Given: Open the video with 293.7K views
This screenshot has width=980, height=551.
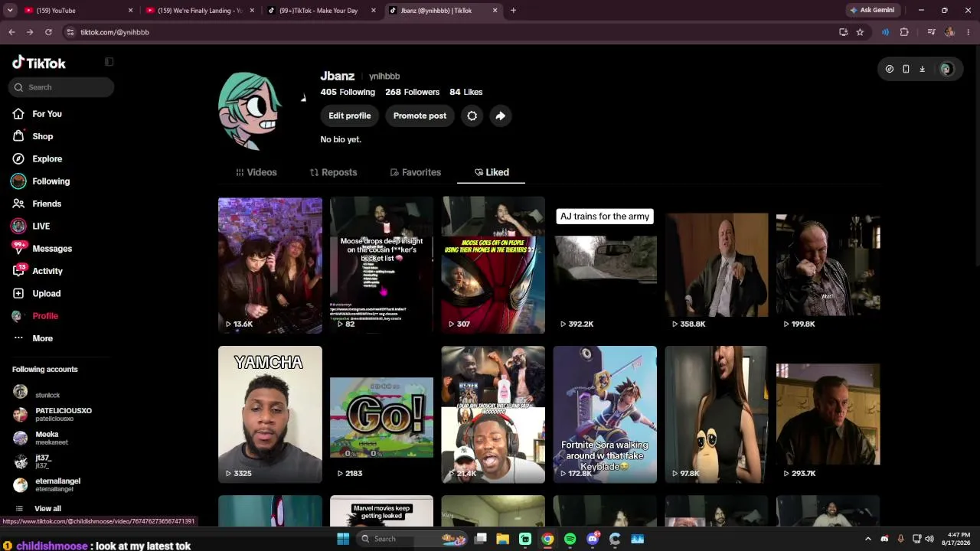Looking at the screenshot, I should (x=828, y=415).
